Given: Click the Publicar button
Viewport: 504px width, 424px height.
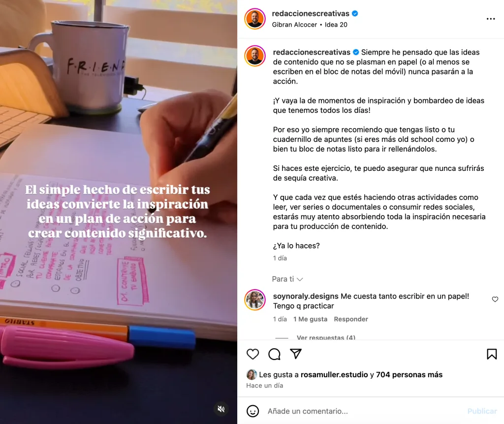Looking at the screenshot, I should [482, 411].
